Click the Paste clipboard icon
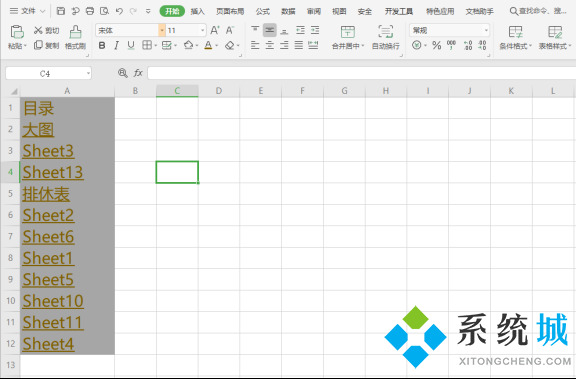 tap(17, 32)
